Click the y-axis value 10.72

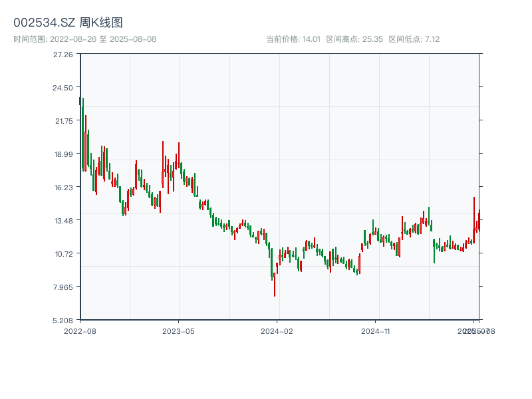coord(64,254)
